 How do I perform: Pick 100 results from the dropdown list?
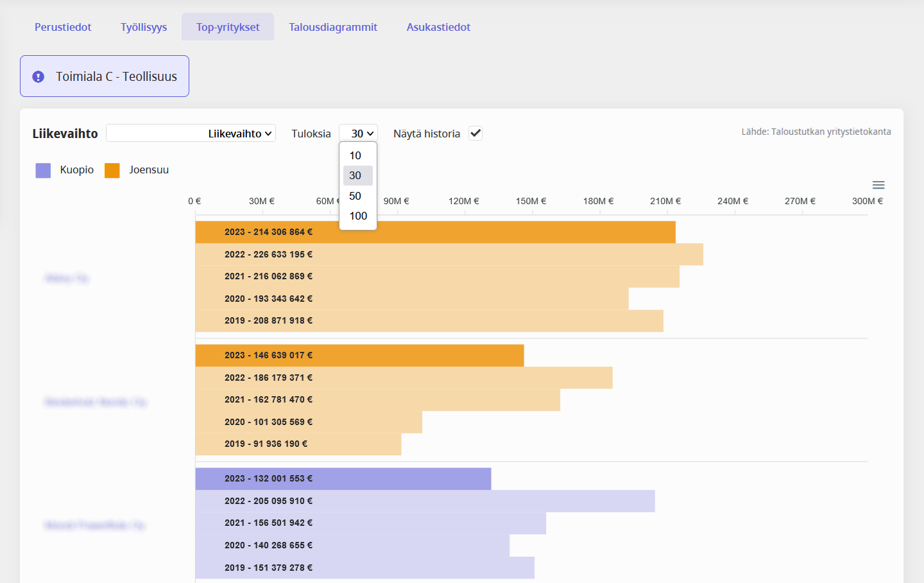(358, 216)
